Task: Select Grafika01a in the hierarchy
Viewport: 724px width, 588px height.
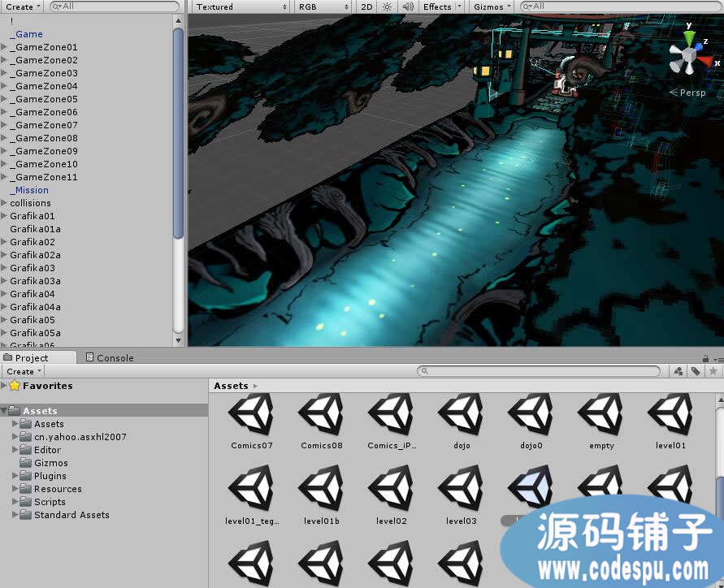Action: tap(35, 228)
